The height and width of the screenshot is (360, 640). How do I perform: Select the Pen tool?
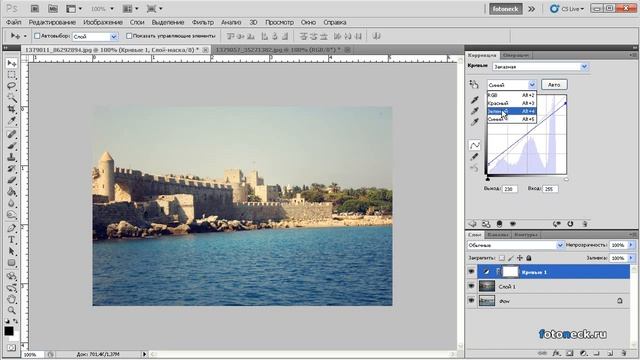tap(11, 228)
